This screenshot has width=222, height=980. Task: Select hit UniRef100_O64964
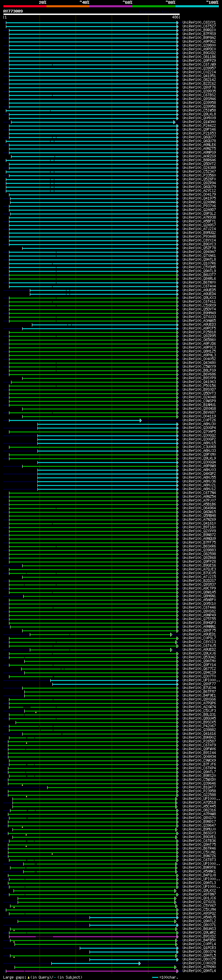click(199, 508)
